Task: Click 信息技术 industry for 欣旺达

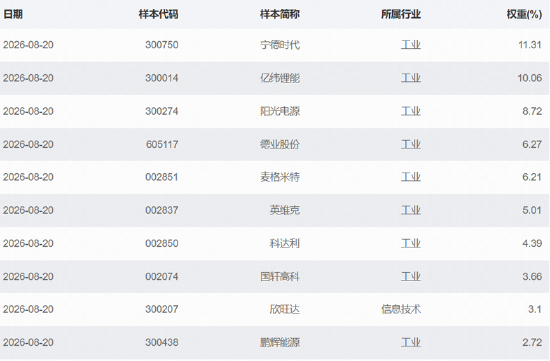Action: point(401,309)
